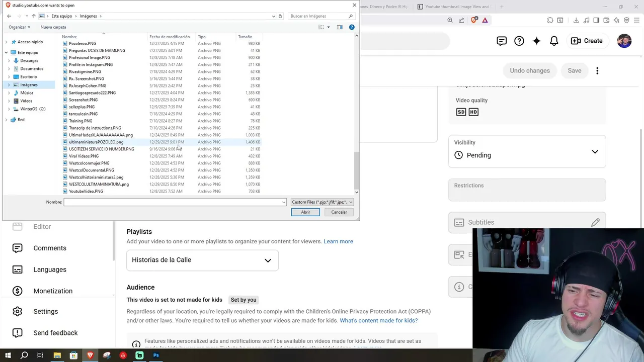This screenshot has height=362, width=644.
Task: Open the browser hamburger main menu
Action: tap(637, 20)
